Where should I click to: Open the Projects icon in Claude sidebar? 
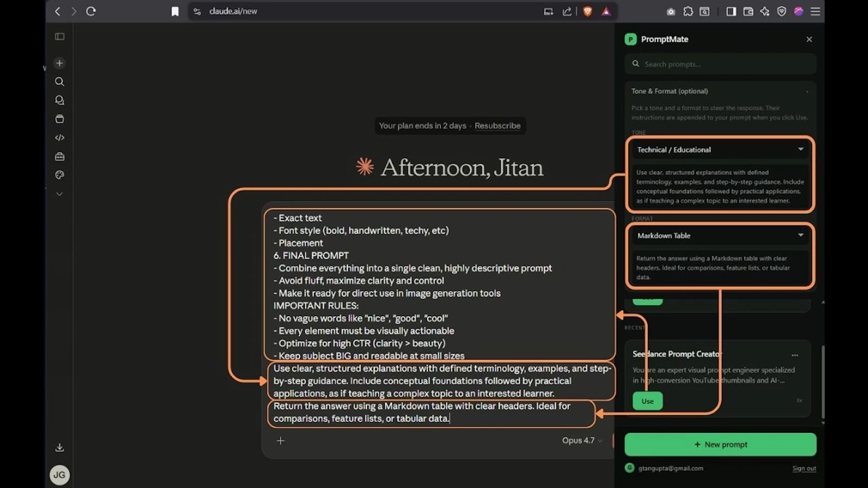[60, 119]
